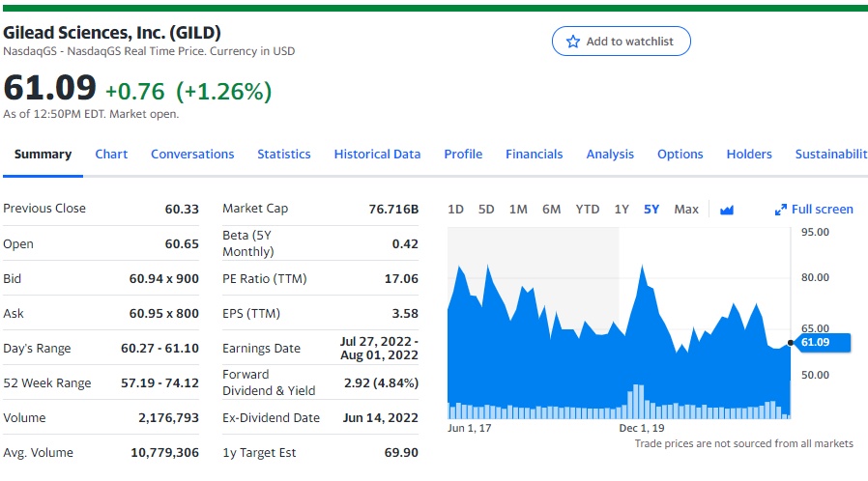Open the Conversations tab

point(192,155)
